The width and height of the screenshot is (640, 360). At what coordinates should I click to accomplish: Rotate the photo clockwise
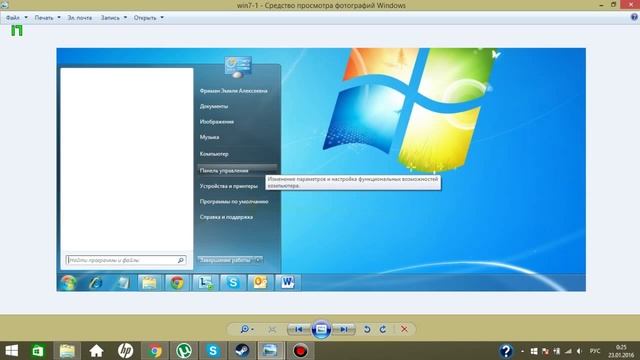383,329
